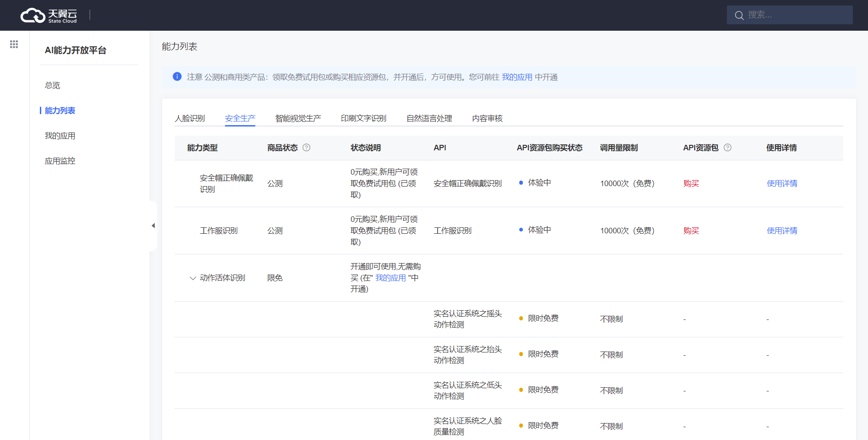Image resolution: width=868 pixels, height=440 pixels.
Task: Click 不限制 in 人脸质量检测 row
Action: [611, 426]
